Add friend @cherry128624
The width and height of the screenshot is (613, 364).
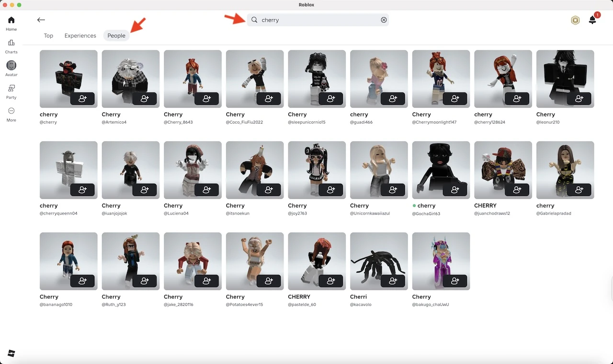coord(517,99)
